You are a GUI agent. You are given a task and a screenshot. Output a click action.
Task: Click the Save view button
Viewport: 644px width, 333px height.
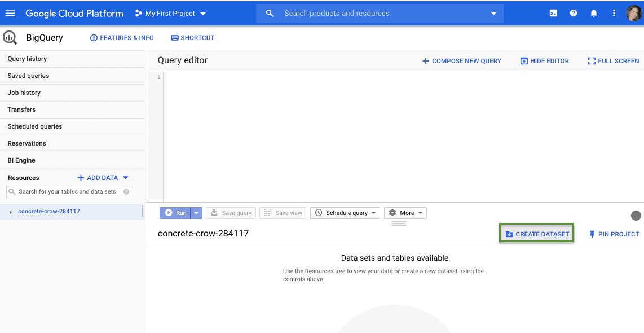(x=283, y=213)
